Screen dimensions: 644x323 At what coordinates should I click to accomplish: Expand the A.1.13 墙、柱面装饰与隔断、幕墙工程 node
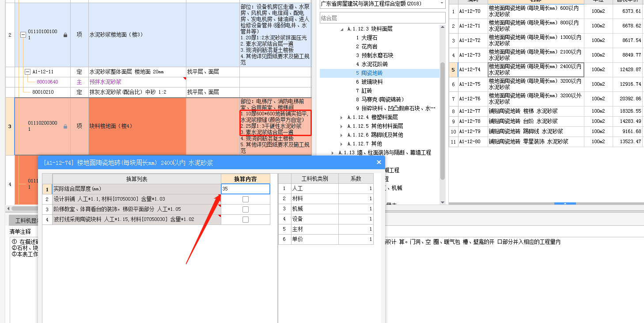click(332, 152)
